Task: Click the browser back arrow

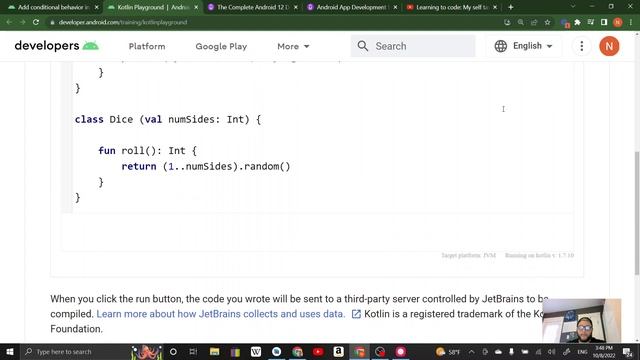Action: coord(9,22)
